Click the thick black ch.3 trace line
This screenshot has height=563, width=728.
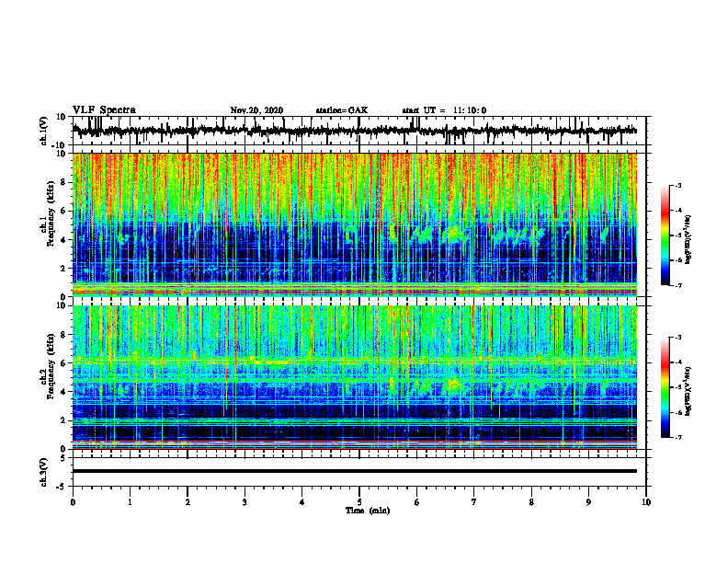(355, 471)
